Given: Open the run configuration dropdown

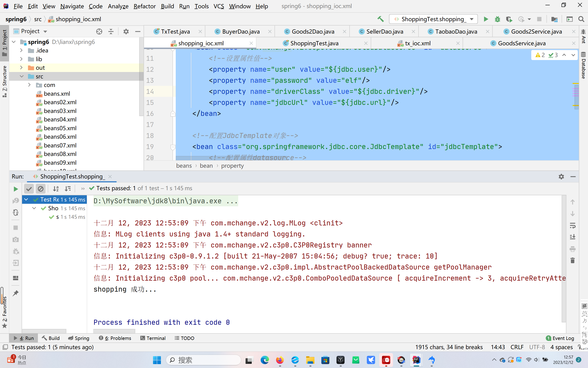Looking at the screenshot, I should 433,19.
